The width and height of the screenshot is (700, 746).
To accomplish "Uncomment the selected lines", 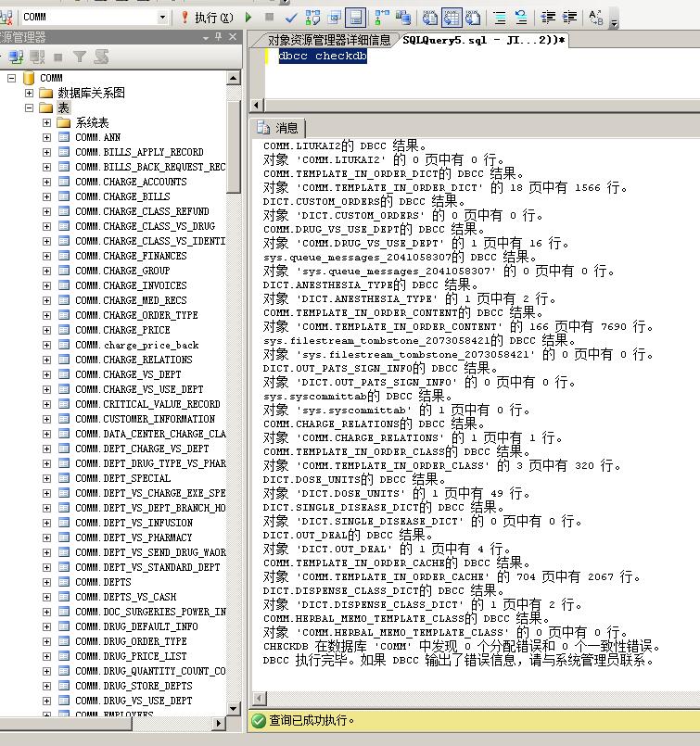I will coord(522,18).
